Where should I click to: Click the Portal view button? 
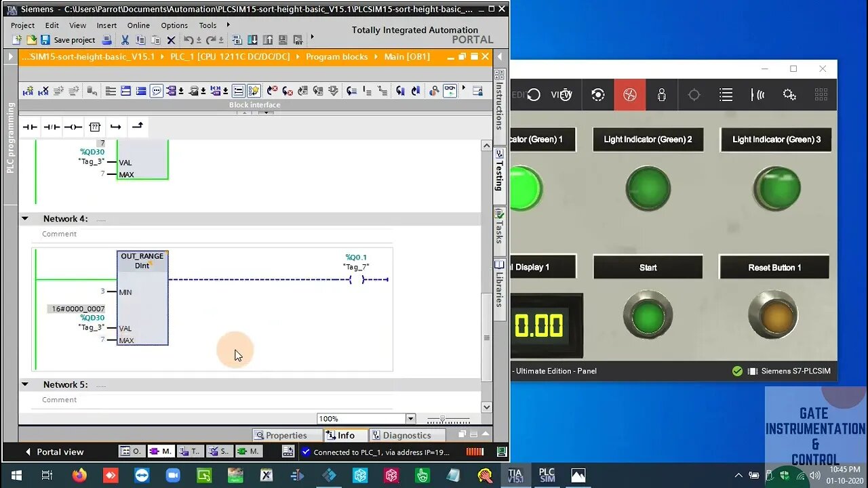54,452
